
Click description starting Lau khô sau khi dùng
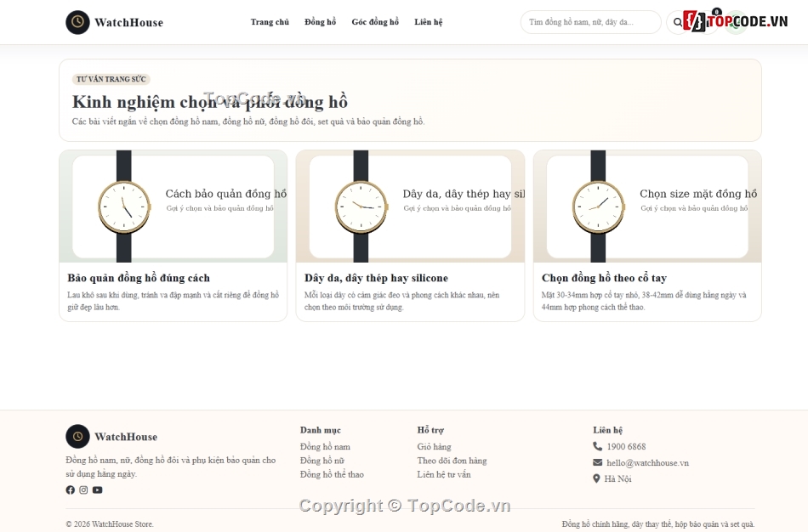click(174, 301)
